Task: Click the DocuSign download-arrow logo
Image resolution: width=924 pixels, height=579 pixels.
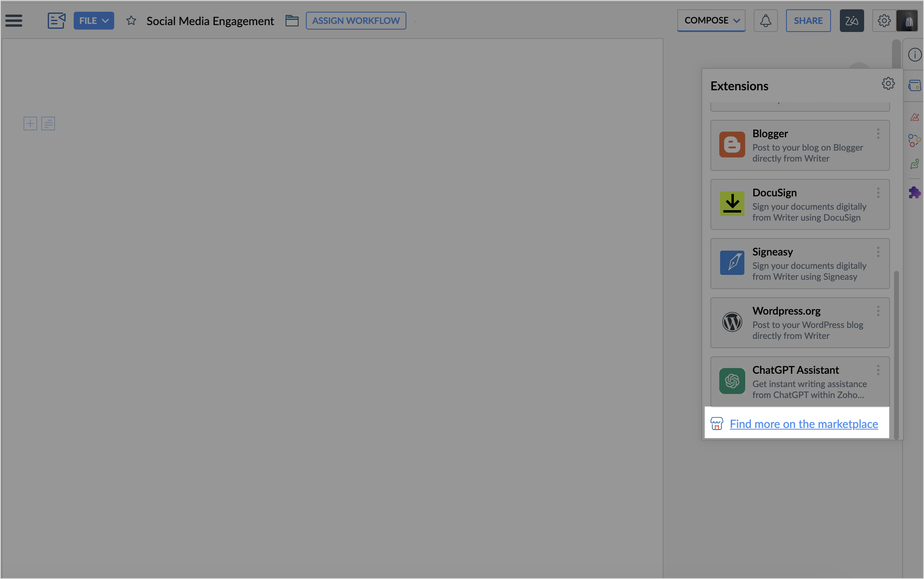Action: pos(732,204)
